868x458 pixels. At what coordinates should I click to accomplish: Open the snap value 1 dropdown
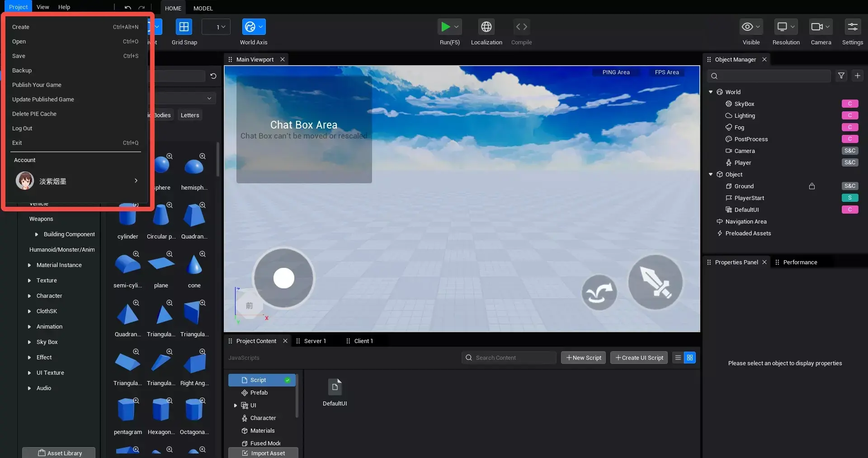click(x=216, y=27)
